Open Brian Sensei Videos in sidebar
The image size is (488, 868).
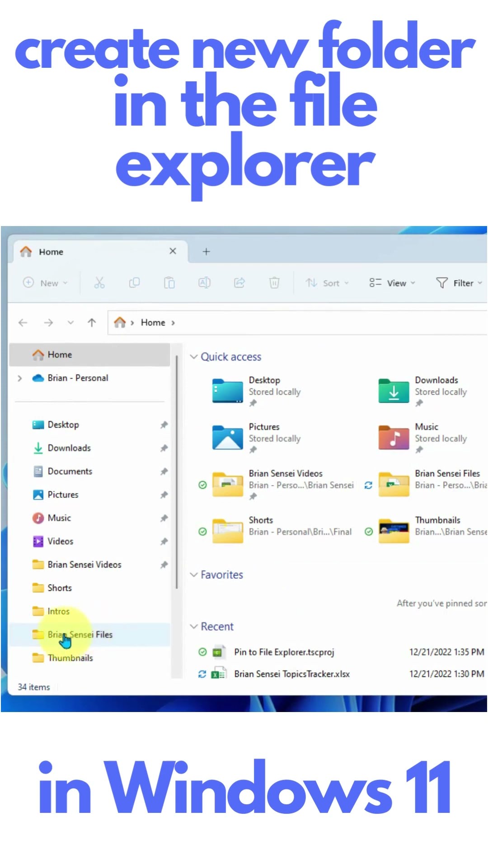(84, 565)
